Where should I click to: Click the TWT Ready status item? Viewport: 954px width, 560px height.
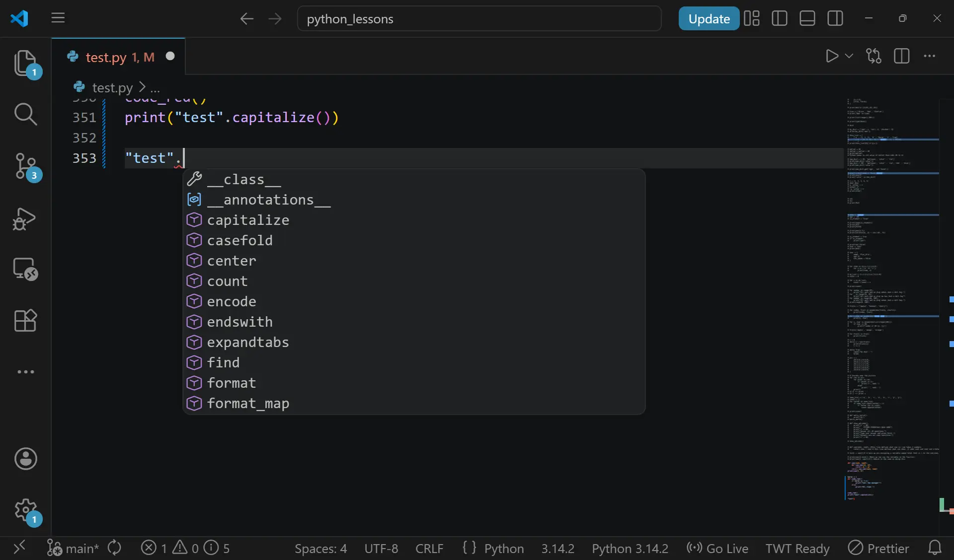pyautogui.click(x=797, y=549)
